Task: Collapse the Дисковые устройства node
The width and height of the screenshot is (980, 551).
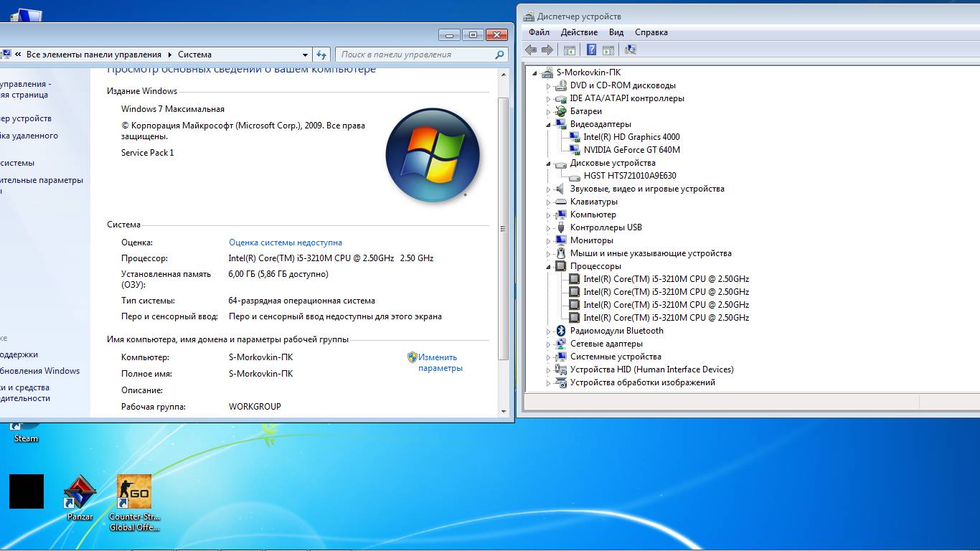Action: 548,163
